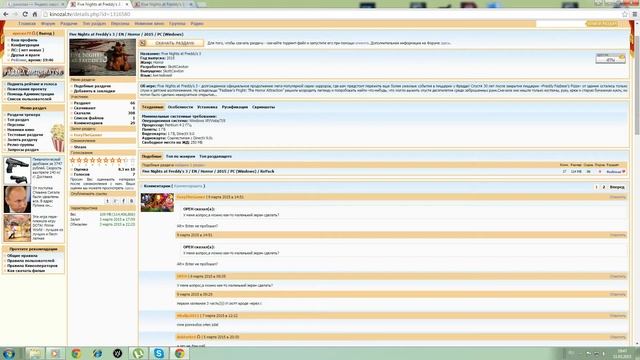The height and width of the screenshot is (360, 640).
Task: Select the Техданные tab
Action: tap(152, 107)
